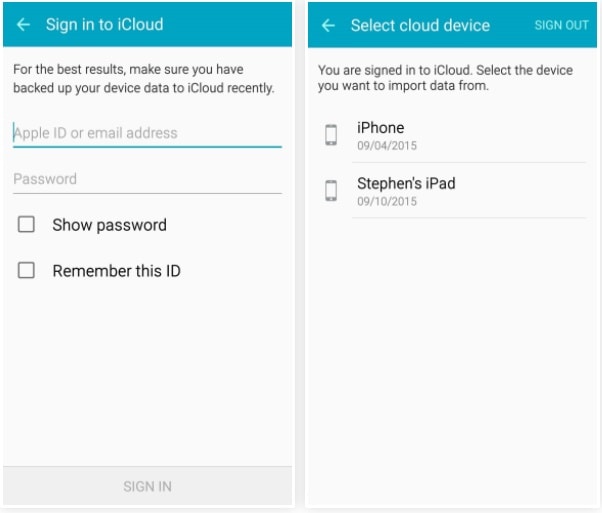
Task: Tap the 09/10/2015 backup date
Action: pyautogui.click(x=387, y=201)
